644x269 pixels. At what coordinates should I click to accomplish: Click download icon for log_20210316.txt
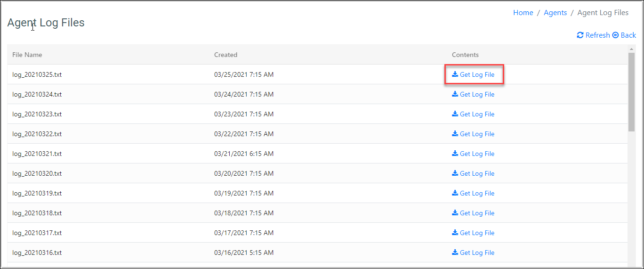(x=455, y=253)
